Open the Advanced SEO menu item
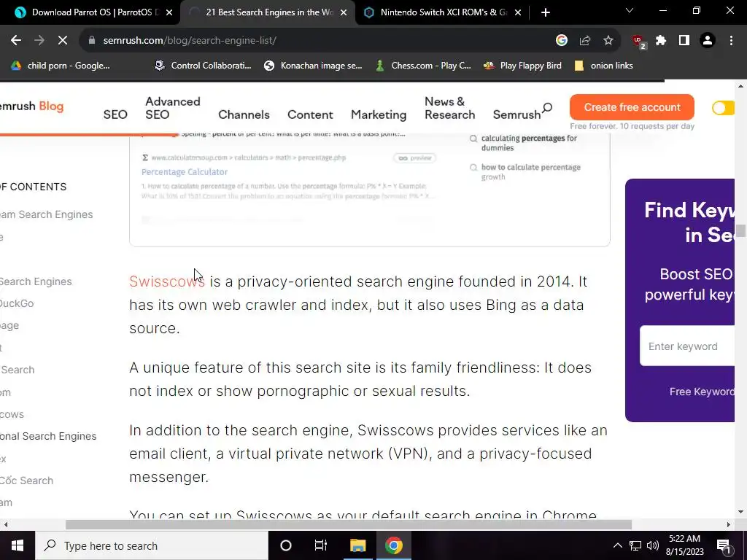 pyautogui.click(x=172, y=108)
